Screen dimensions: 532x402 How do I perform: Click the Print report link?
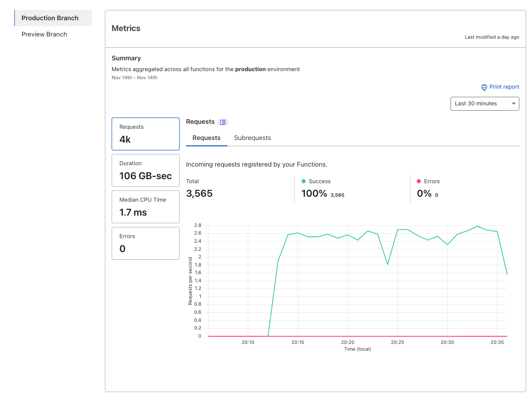504,87
